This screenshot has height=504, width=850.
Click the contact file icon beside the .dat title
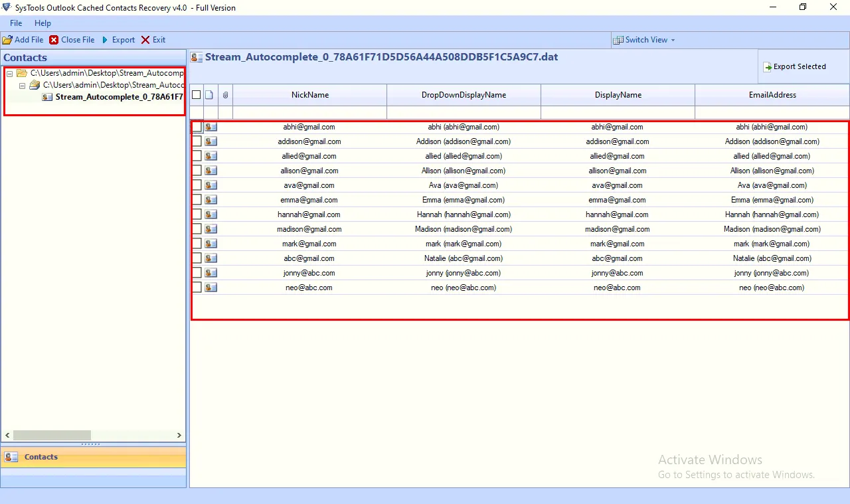197,57
